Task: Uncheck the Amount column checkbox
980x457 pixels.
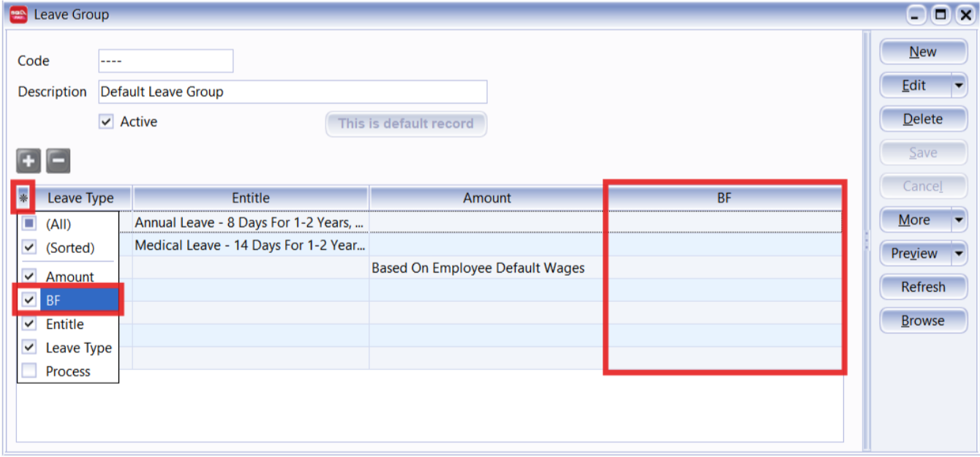Action: tap(29, 276)
